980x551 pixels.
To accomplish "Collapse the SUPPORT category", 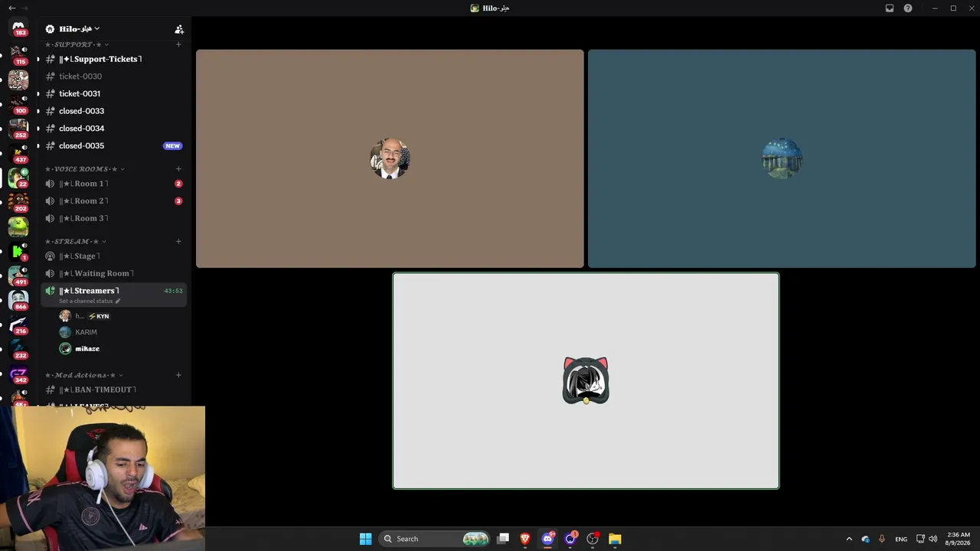I will tap(77, 44).
